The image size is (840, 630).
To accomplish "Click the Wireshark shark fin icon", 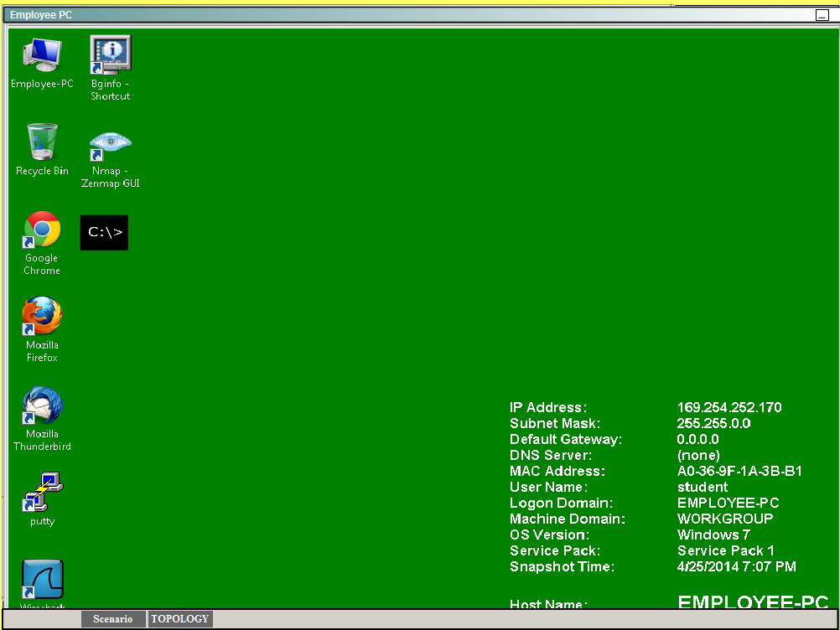I will coord(42,580).
